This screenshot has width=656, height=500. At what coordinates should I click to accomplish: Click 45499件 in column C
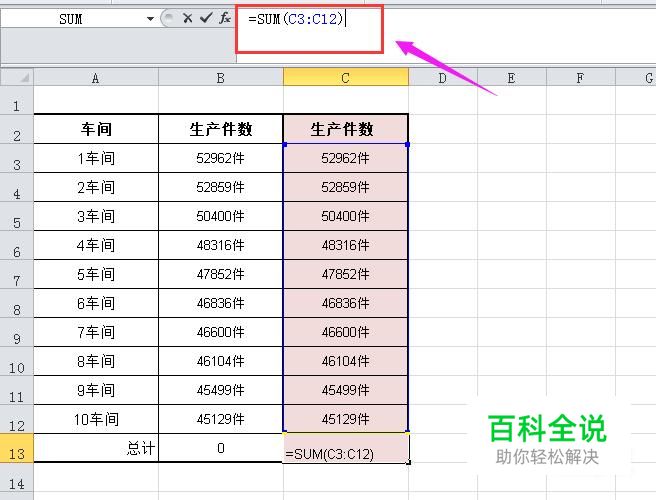coord(346,390)
